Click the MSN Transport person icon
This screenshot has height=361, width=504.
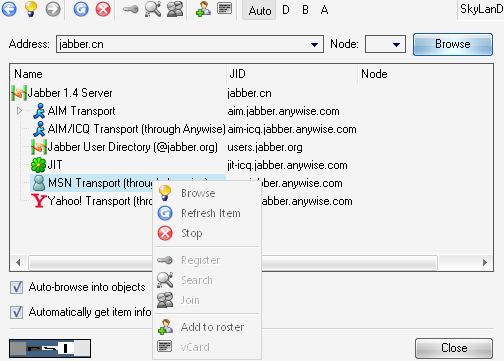pyautogui.click(x=39, y=183)
